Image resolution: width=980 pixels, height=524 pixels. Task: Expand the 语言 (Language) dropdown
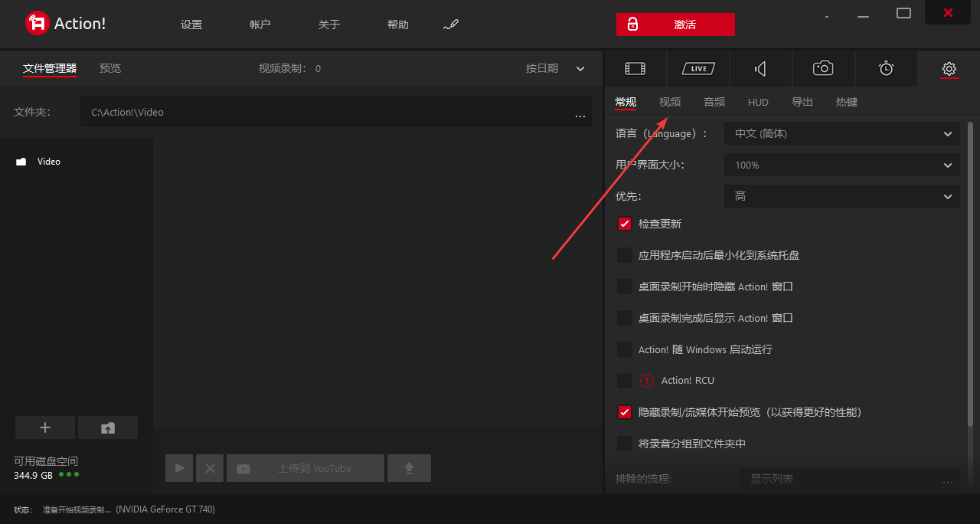(841, 133)
